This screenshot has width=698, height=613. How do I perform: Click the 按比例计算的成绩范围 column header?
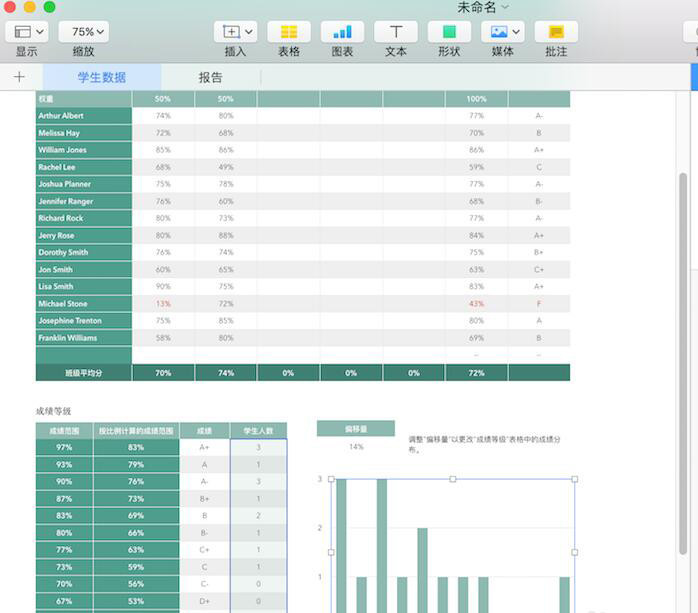coord(136,431)
